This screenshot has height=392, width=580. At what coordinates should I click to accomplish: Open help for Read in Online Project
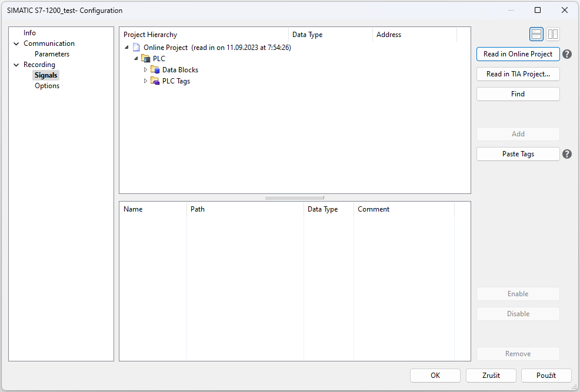click(x=566, y=54)
